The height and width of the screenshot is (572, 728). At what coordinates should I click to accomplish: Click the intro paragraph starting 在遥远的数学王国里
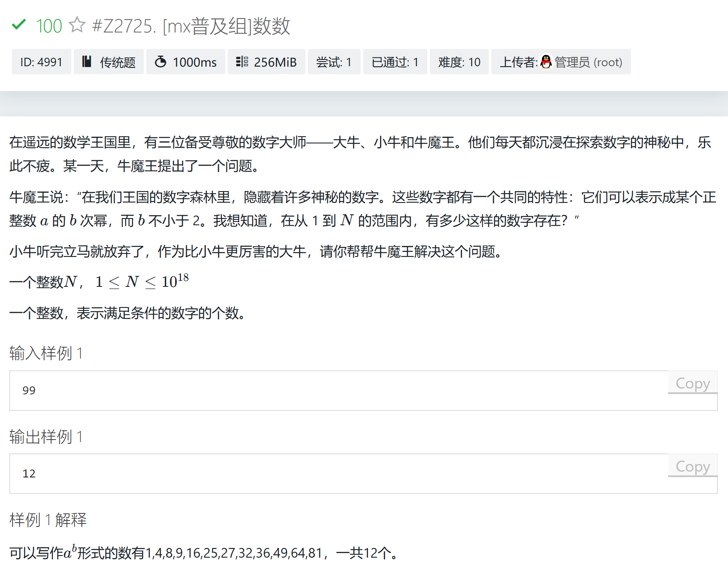click(x=360, y=154)
